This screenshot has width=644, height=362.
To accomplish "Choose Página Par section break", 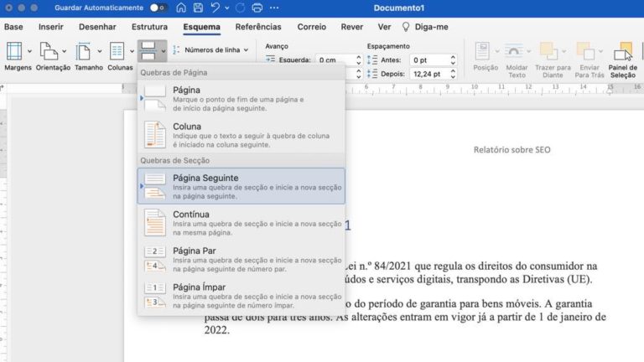I will [x=241, y=260].
